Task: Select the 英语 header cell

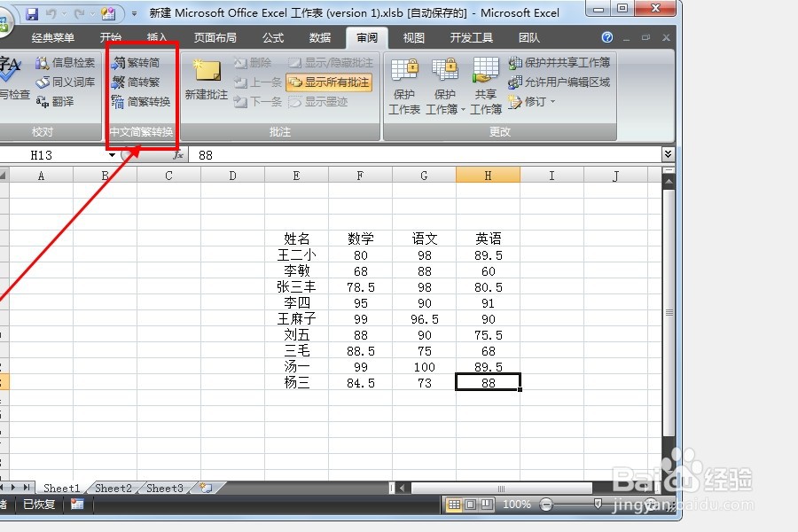Action: (488, 239)
